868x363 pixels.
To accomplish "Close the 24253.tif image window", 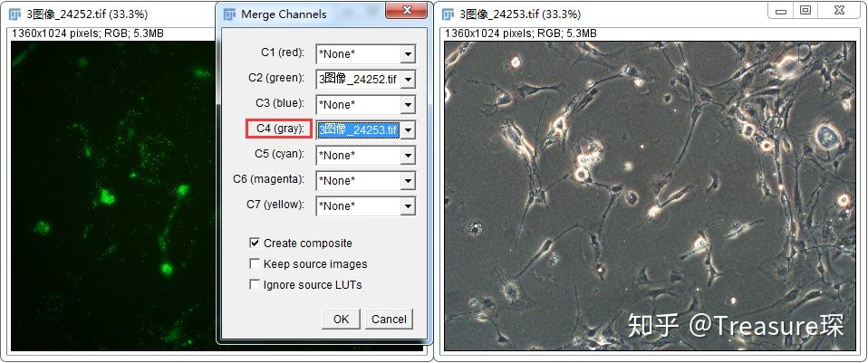I will pyautogui.click(x=839, y=11).
